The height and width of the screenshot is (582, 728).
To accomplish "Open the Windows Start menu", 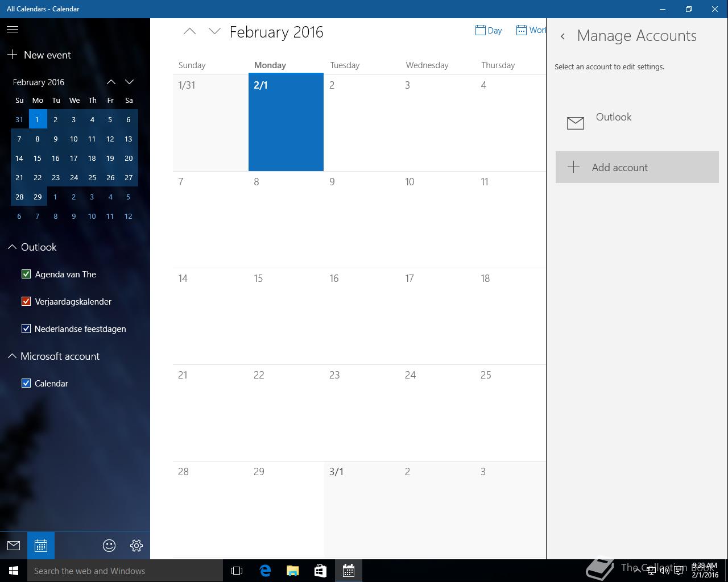I will [x=14, y=571].
